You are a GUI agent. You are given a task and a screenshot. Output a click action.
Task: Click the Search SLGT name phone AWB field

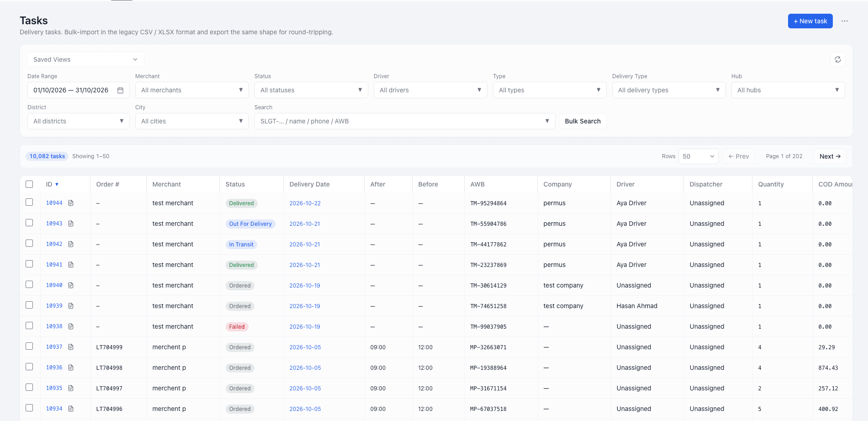[405, 121]
